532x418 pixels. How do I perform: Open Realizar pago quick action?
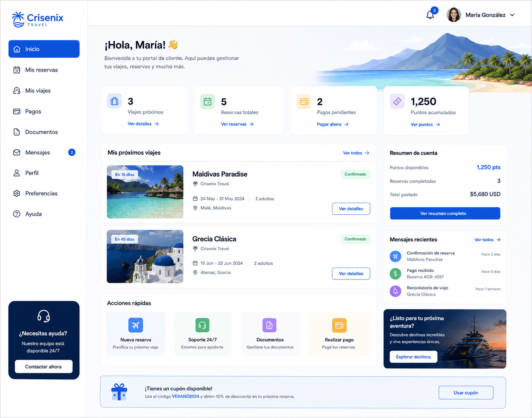339,334
